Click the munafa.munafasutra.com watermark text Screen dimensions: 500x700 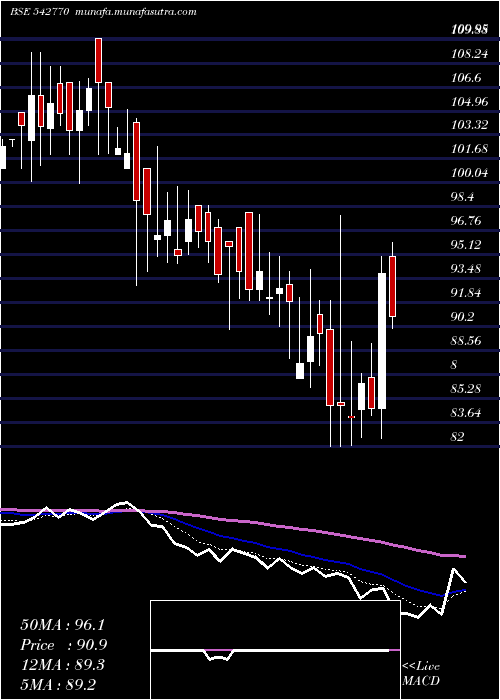coord(136,12)
